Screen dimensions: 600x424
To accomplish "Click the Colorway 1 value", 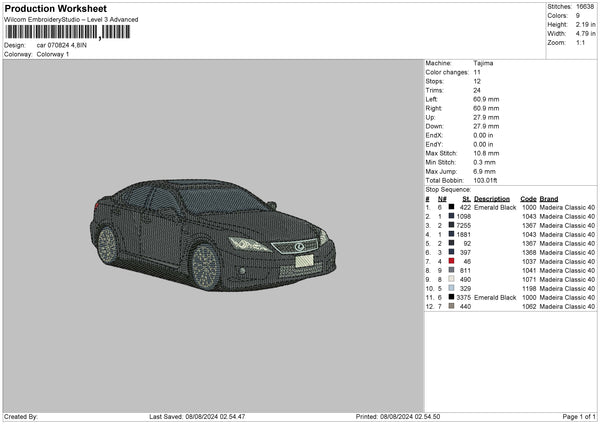I will [53, 53].
